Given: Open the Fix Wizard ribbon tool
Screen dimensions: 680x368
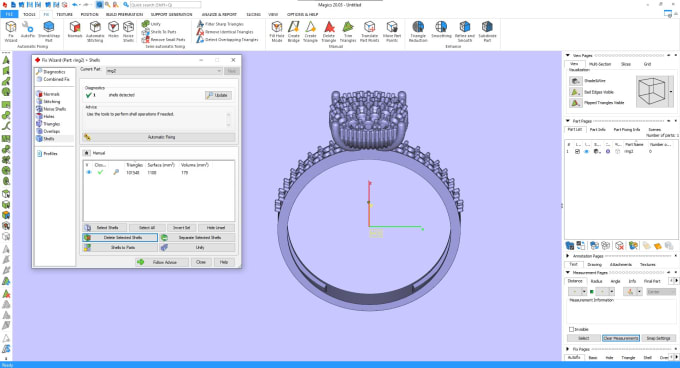Looking at the screenshot, I should (11, 31).
